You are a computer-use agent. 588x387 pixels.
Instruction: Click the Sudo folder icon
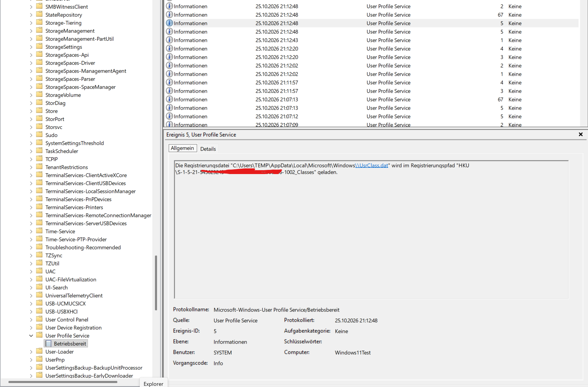(x=39, y=135)
